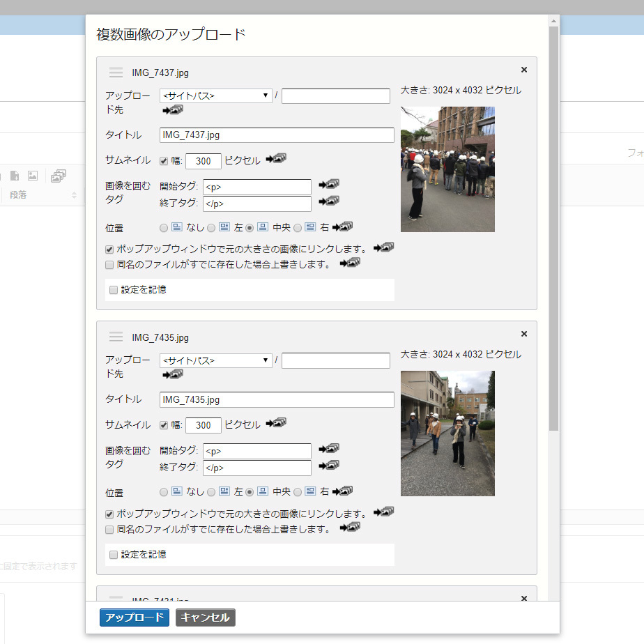Apply IMG_7435 thumbnail width to all images
The width and height of the screenshot is (644, 644).
276,423
